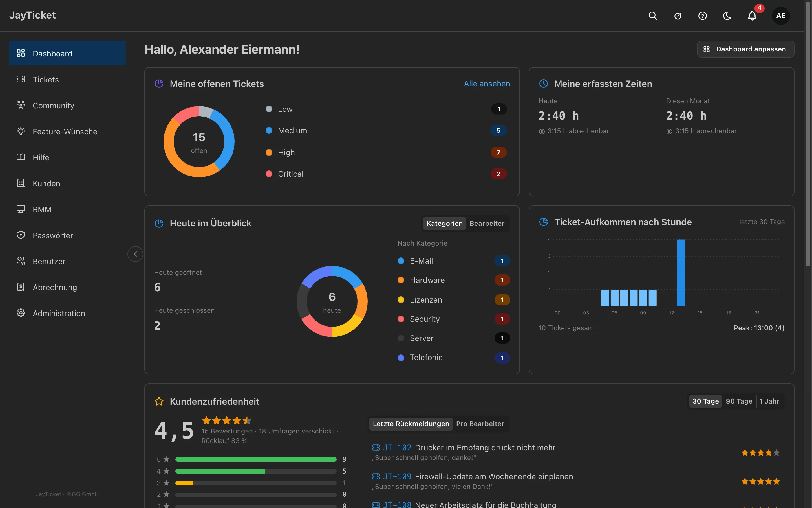
Task: Go to the Community menu entry
Action: coord(67,105)
